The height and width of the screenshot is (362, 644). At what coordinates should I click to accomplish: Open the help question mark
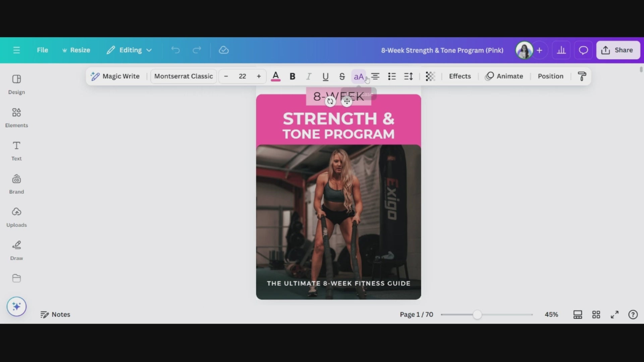pos(633,314)
